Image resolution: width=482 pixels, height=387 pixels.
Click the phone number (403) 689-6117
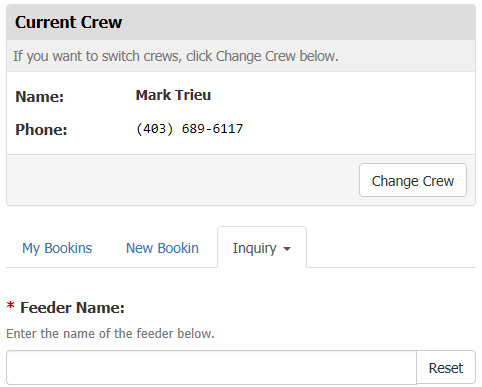pyautogui.click(x=189, y=129)
